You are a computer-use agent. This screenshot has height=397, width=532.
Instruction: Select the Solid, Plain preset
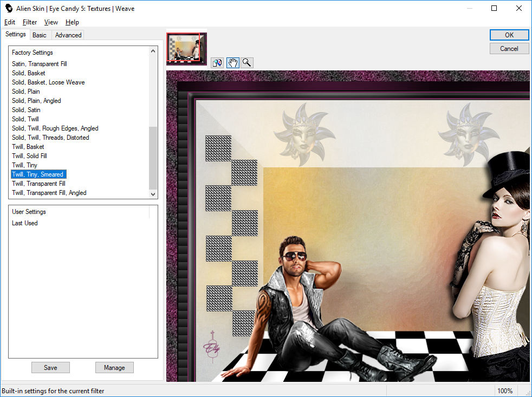26,92
